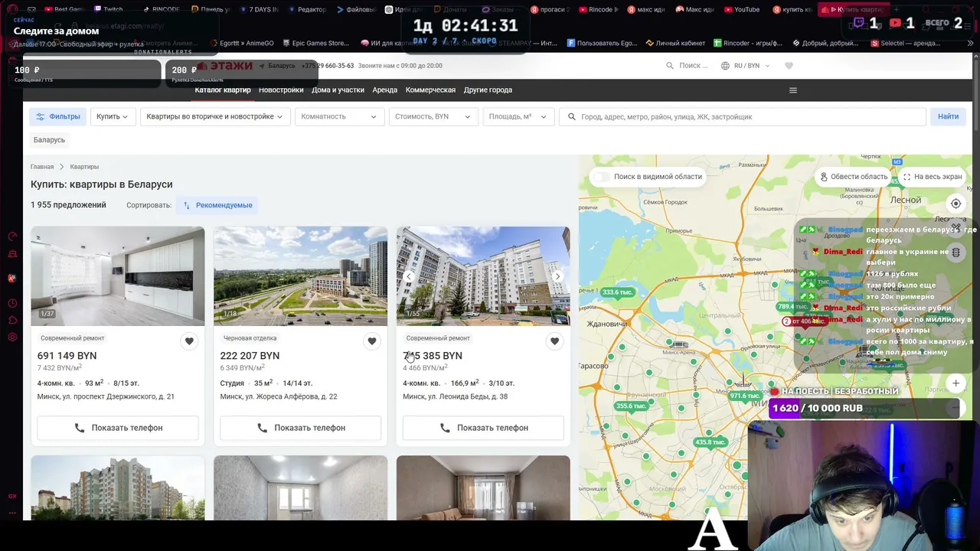Toggle Поиск в видимой области switch
This screenshot has width=980, height=551.
click(603, 177)
